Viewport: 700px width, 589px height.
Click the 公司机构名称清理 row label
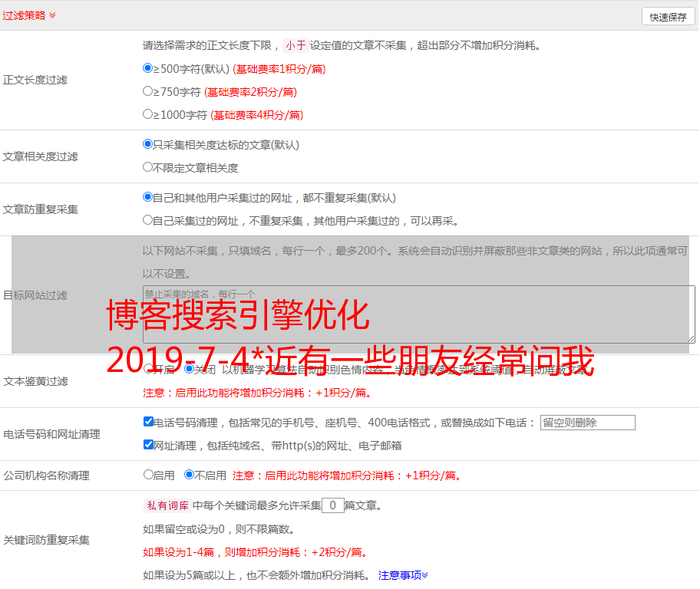point(46,475)
